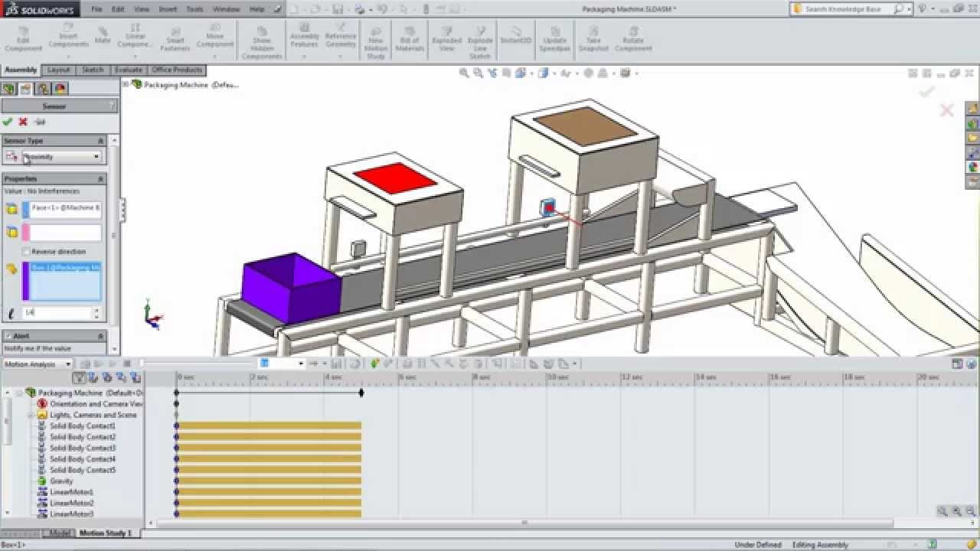Image resolution: width=980 pixels, height=551 pixels.
Task: Open the Motion Analysis study type dropdown
Action: click(x=36, y=364)
